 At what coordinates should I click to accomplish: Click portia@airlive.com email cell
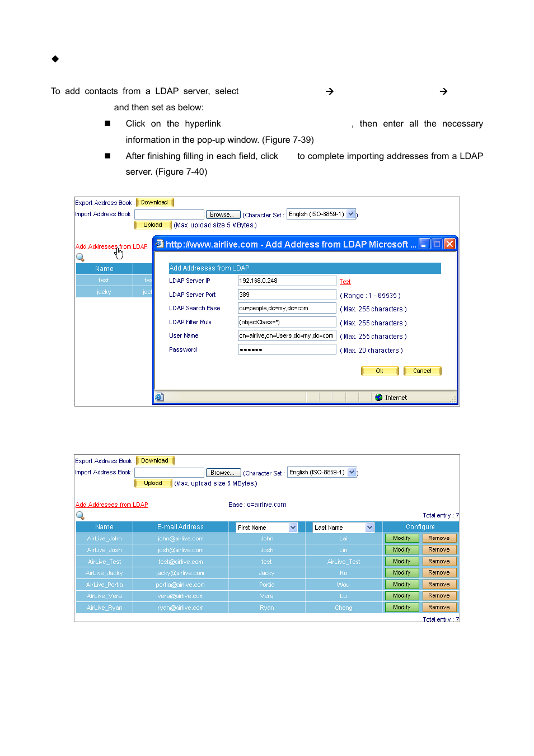tap(180, 585)
